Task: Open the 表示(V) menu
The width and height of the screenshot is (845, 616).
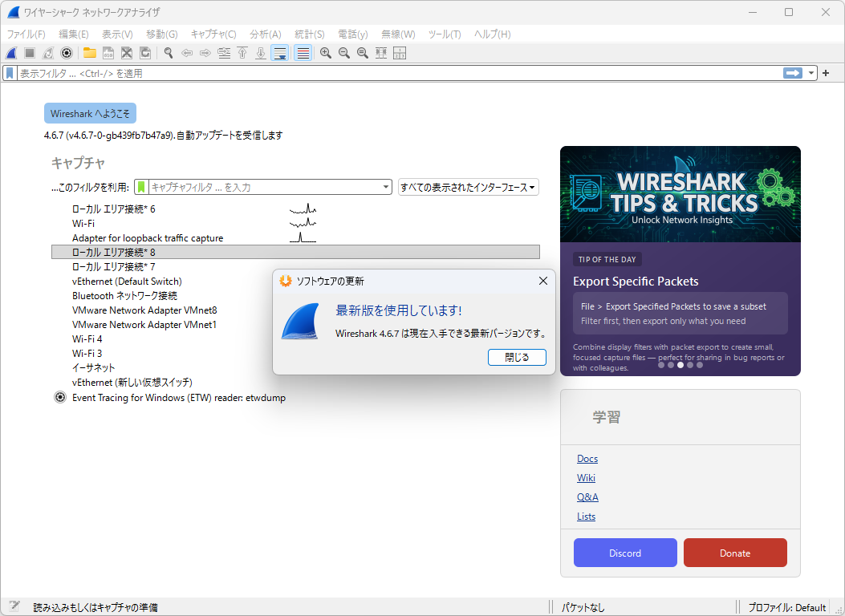Action: (117, 34)
